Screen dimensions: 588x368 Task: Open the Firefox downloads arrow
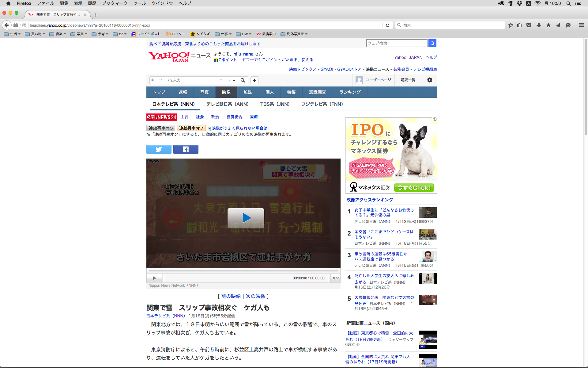point(538,25)
